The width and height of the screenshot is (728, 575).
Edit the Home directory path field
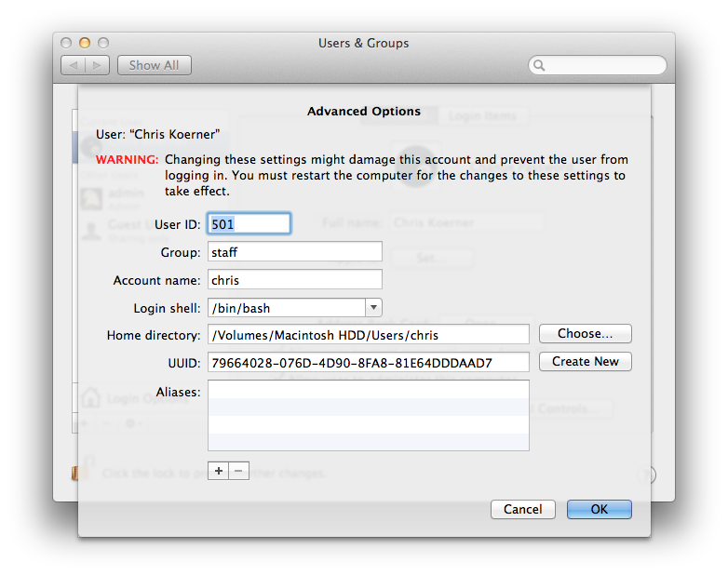point(368,335)
